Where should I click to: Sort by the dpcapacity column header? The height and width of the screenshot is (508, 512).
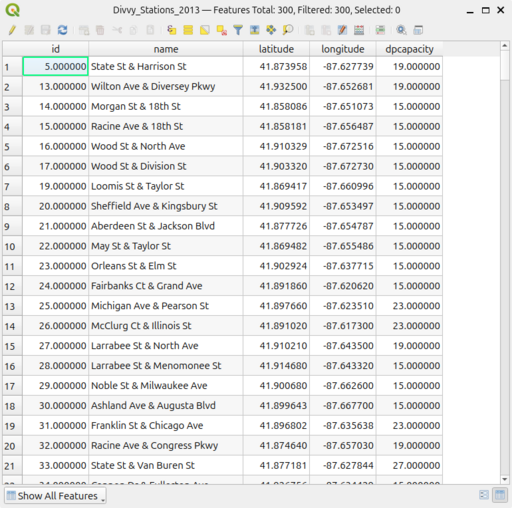[x=409, y=49]
